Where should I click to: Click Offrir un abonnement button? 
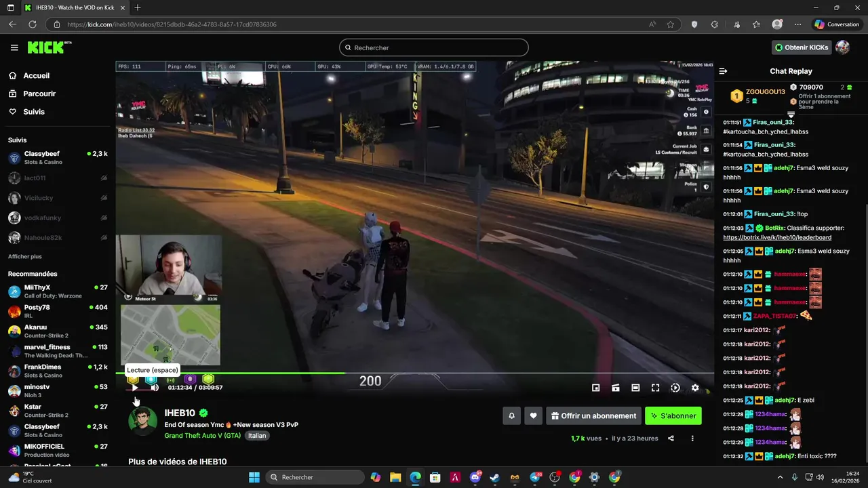point(593,416)
